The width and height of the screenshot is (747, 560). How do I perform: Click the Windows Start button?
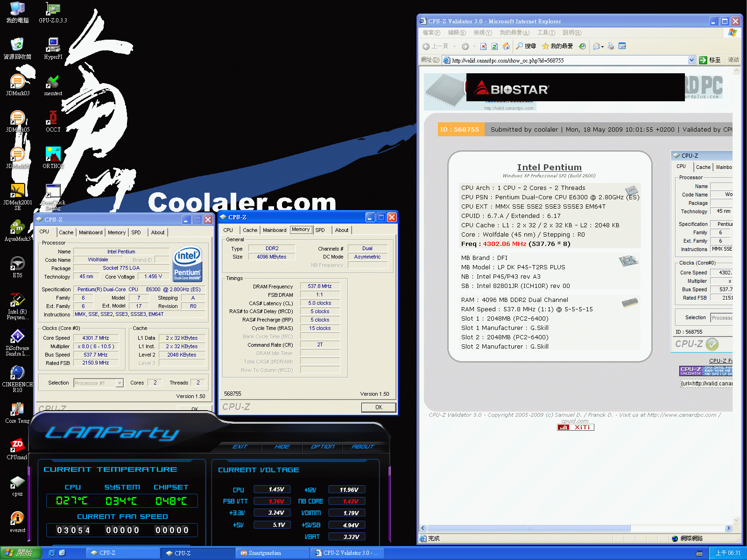click(x=21, y=553)
